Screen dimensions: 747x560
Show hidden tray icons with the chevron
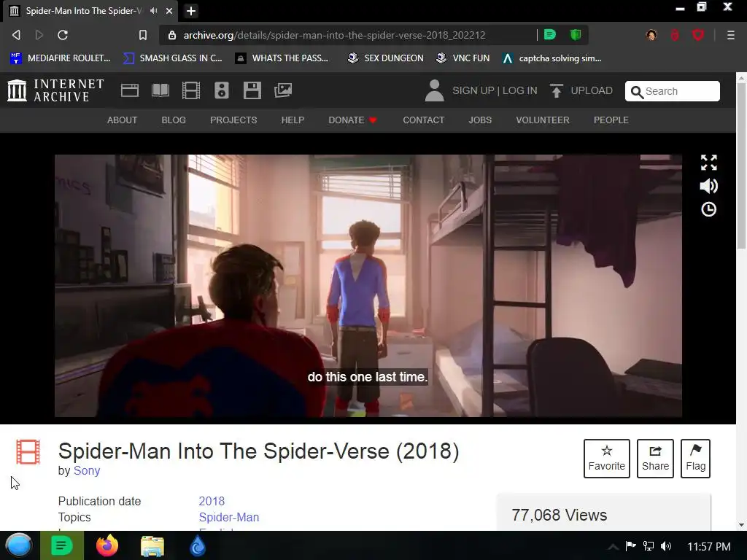click(x=614, y=547)
